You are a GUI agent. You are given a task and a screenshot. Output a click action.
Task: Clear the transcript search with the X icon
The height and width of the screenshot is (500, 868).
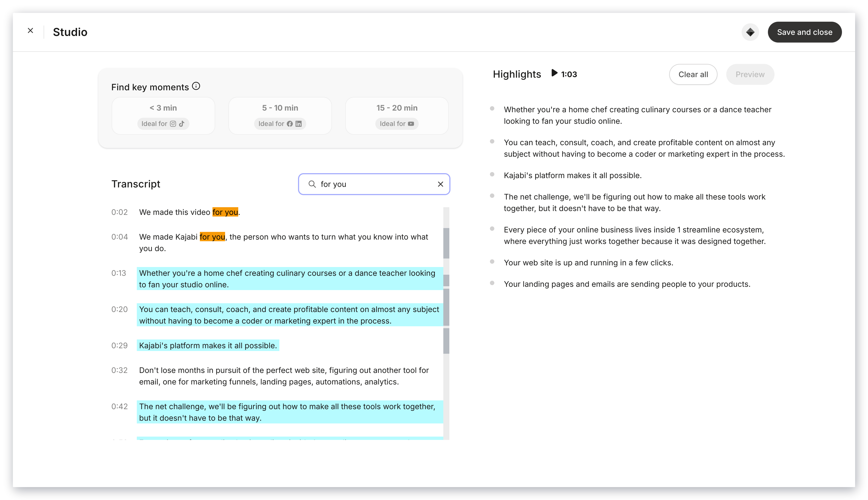click(440, 184)
